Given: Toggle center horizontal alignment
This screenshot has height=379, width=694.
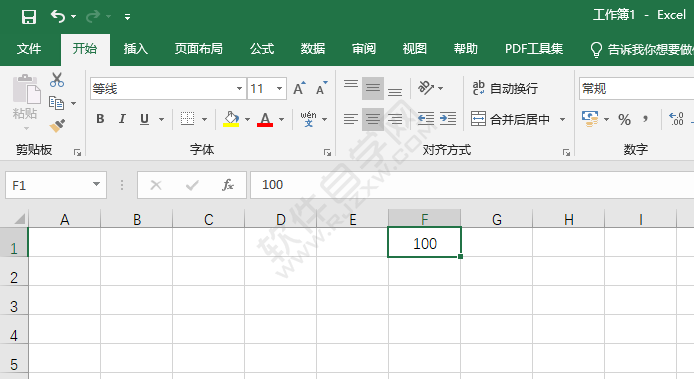Looking at the screenshot, I should coord(373,119).
